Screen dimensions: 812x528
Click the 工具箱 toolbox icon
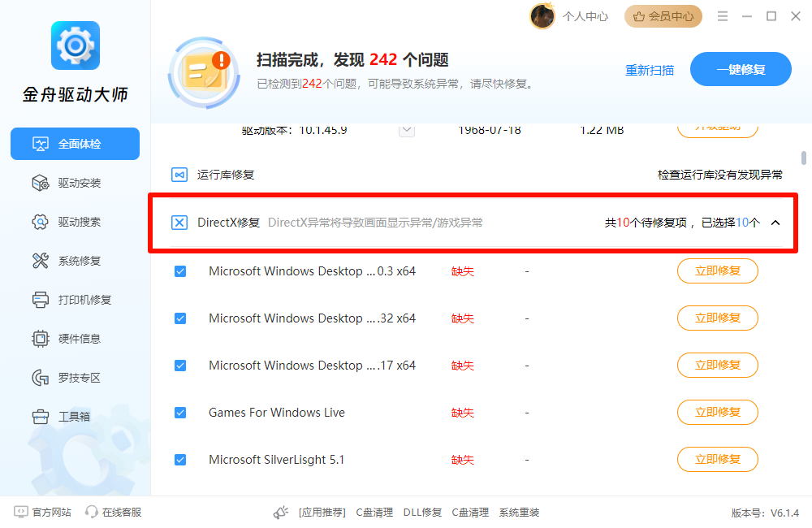pyautogui.click(x=41, y=417)
